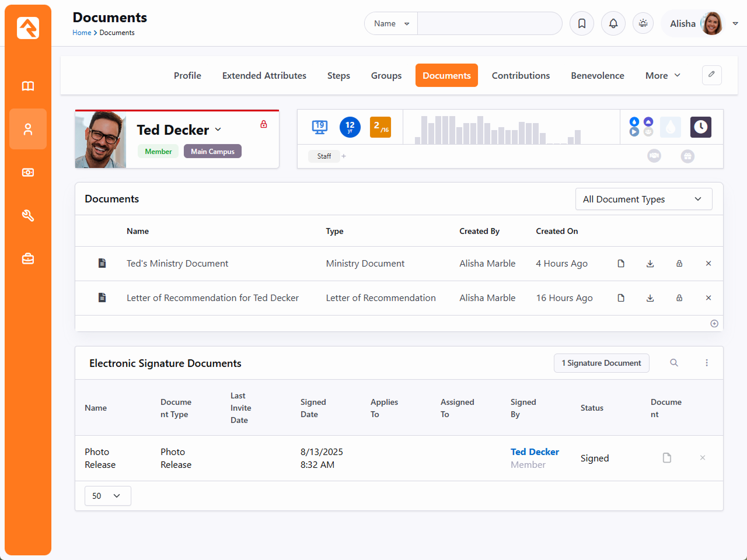747x560 pixels.
Task: Add a new document with plus icon
Action: 714,324
